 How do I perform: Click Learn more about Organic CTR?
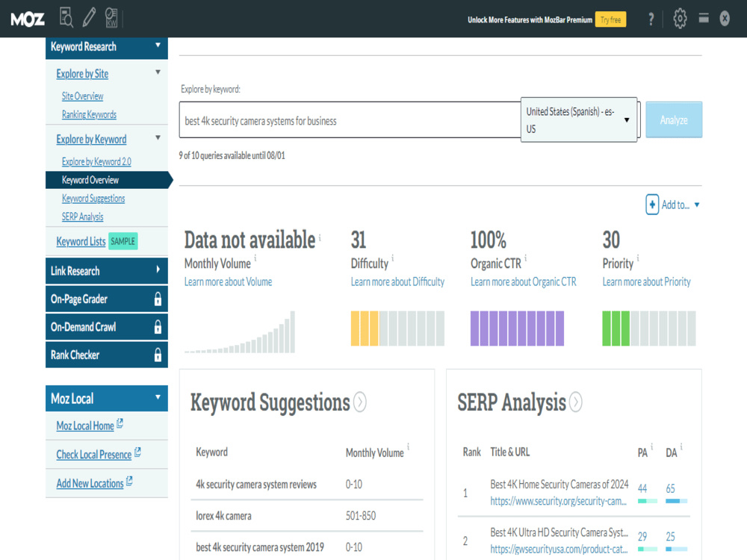click(524, 282)
